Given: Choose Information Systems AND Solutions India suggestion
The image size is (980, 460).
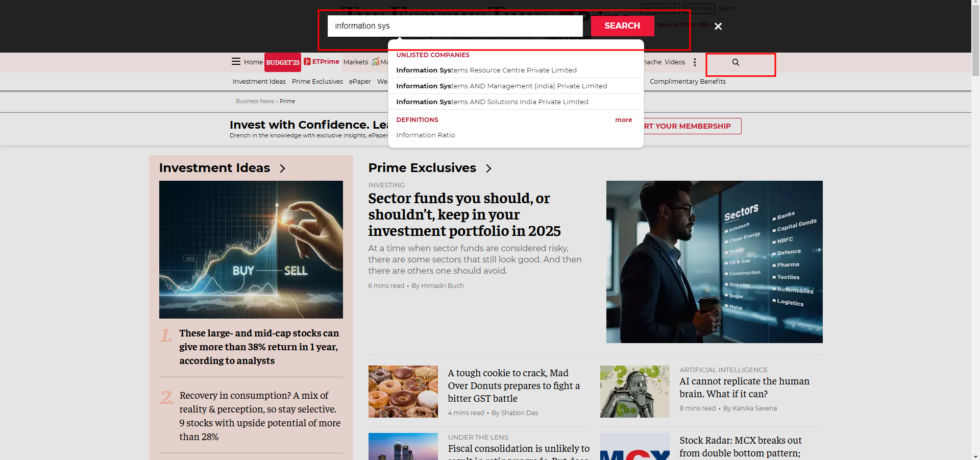Looking at the screenshot, I should (x=492, y=102).
